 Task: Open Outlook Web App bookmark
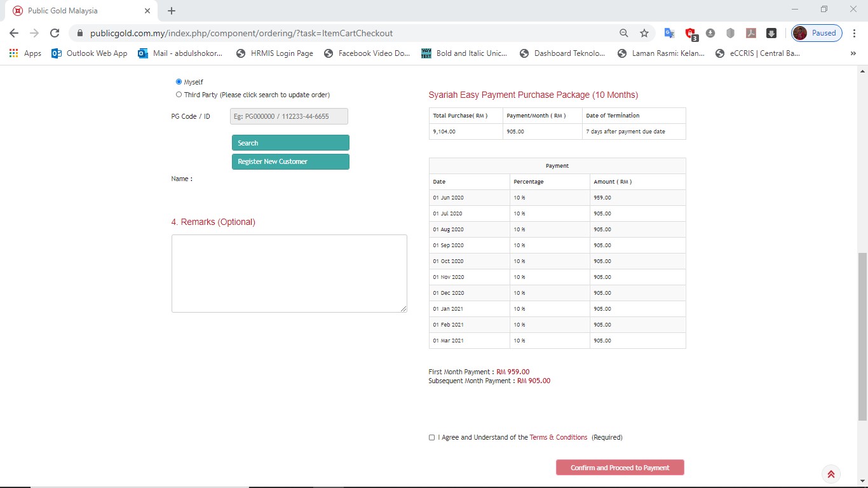pyautogui.click(x=90, y=53)
